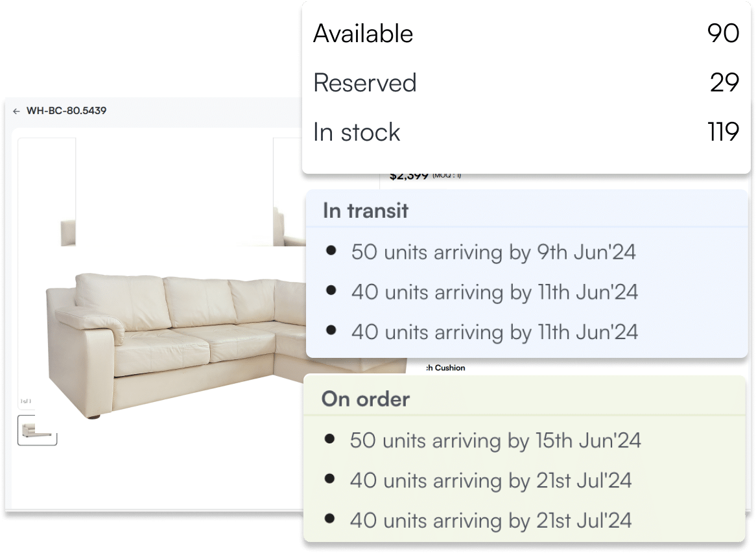Image resolution: width=756 pixels, height=553 pixels.
Task: Click first 40 units arriving 11th Jun'24
Action: tap(495, 292)
